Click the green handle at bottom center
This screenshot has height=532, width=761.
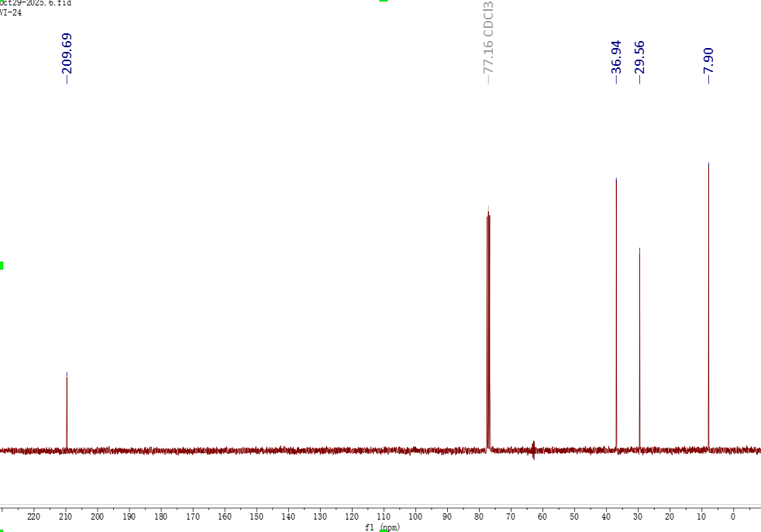tap(383, 530)
